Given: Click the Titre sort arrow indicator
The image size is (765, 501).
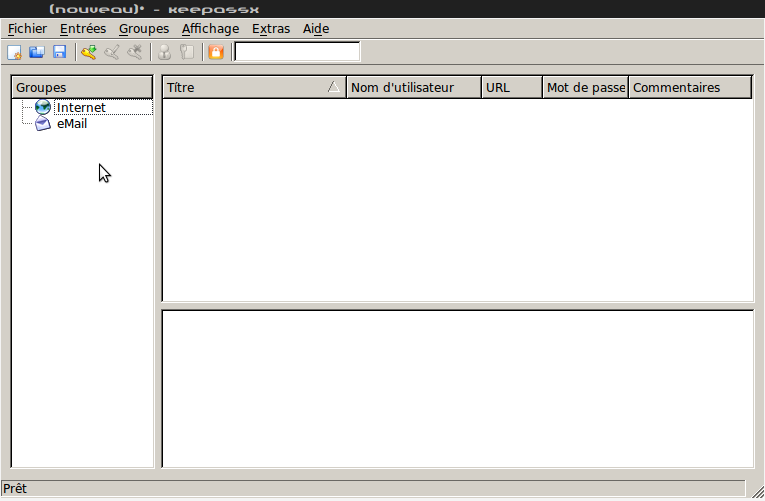Looking at the screenshot, I should click(334, 87).
